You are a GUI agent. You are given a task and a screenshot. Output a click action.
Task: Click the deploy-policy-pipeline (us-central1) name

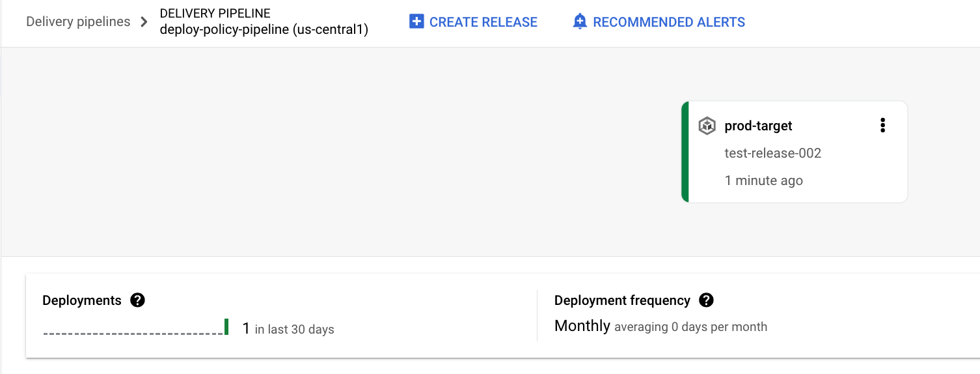(264, 30)
